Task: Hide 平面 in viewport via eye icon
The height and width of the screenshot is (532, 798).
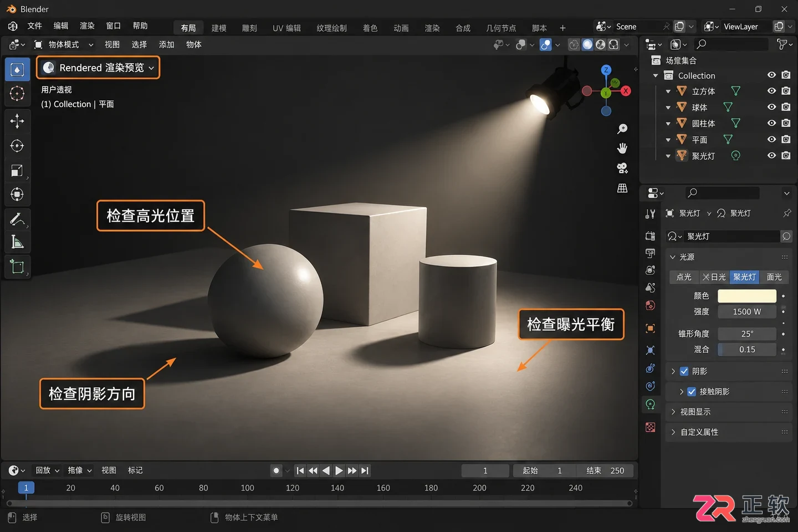Action: [x=771, y=140]
